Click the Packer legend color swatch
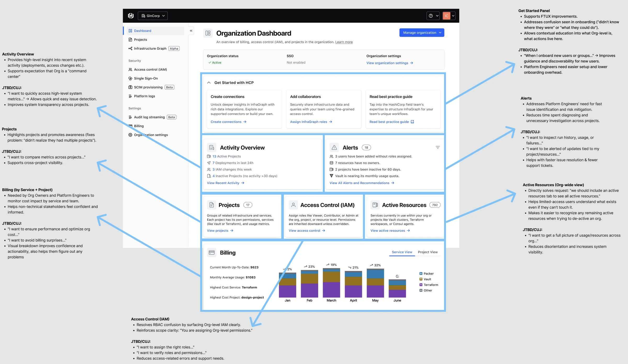The image size is (628, 364). click(421, 274)
